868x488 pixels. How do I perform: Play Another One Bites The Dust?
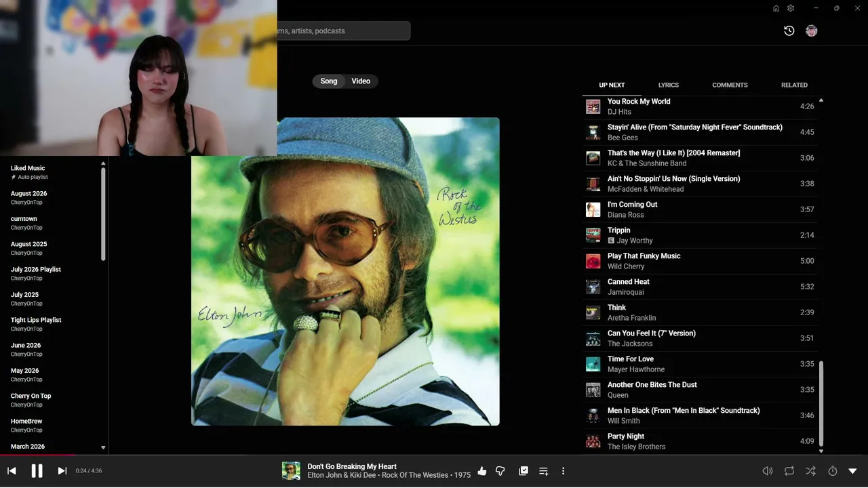(x=701, y=390)
